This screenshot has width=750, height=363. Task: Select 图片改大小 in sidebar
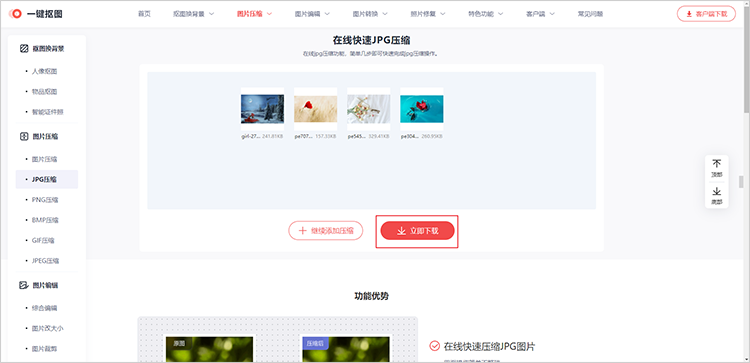point(47,328)
